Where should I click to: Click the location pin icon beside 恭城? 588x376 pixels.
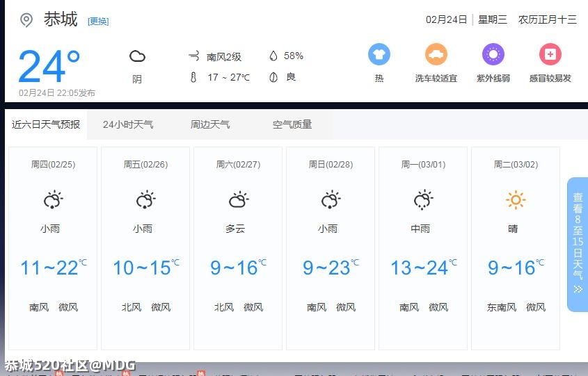pos(26,20)
